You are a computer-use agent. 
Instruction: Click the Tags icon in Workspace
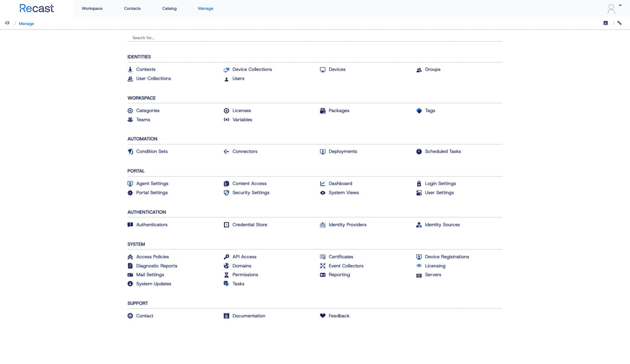(x=419, y=111)
